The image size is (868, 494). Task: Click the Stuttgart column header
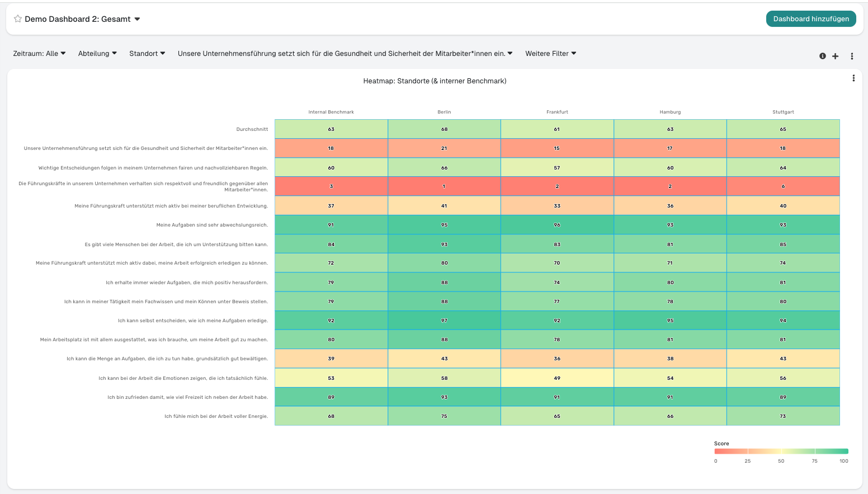tap(783, 112)
